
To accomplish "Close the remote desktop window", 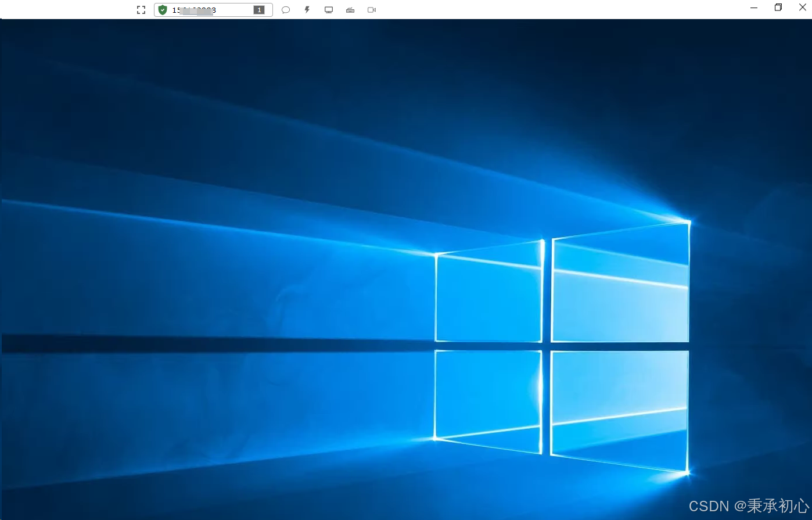I will click(x=803, y=8).
